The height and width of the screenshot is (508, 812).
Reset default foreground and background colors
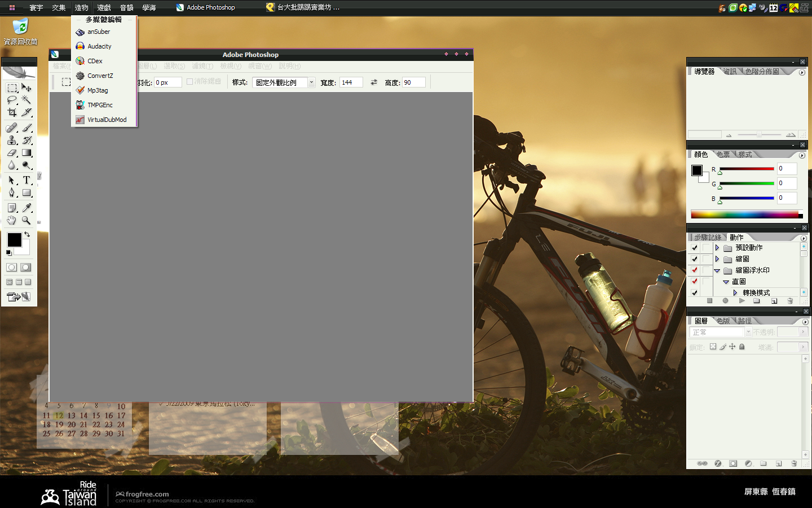(8, 252)
